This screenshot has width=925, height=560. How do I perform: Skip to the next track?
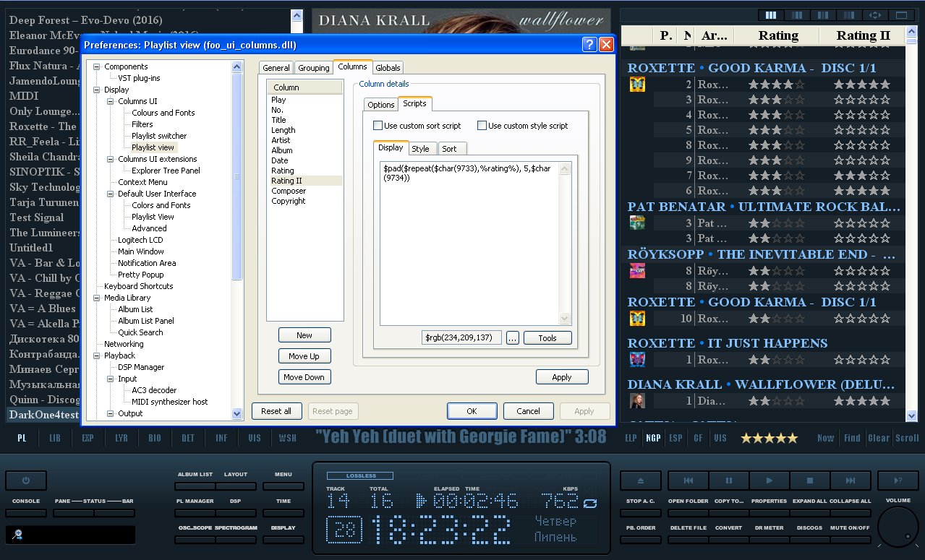851,481
